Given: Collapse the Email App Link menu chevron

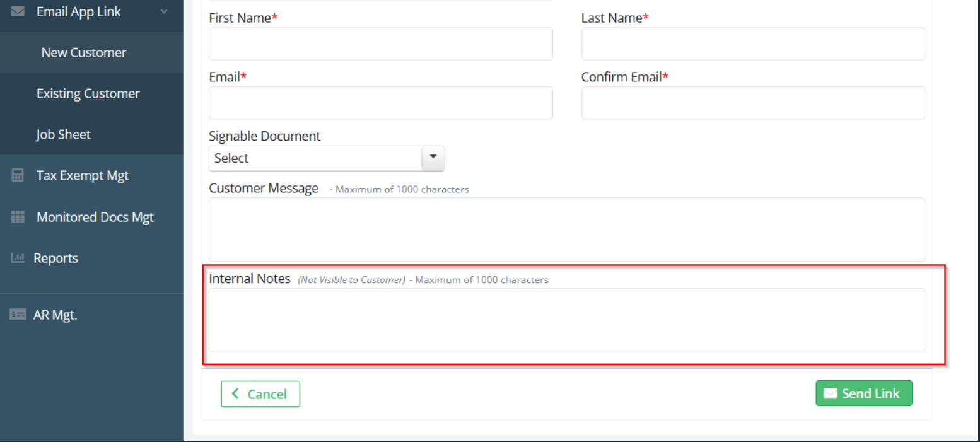Looking at the screenshot, I should (165, 12).
